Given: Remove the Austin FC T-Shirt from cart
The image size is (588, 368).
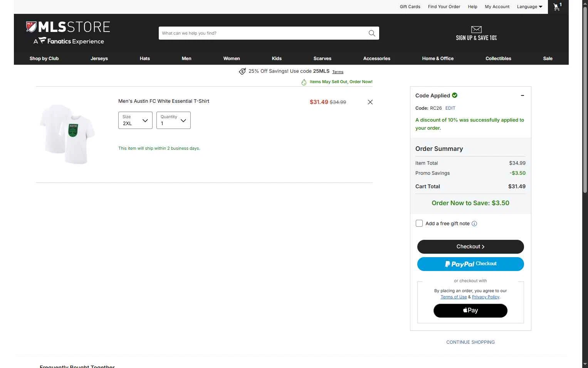Looking at the screenshot, I should [370, 102].
